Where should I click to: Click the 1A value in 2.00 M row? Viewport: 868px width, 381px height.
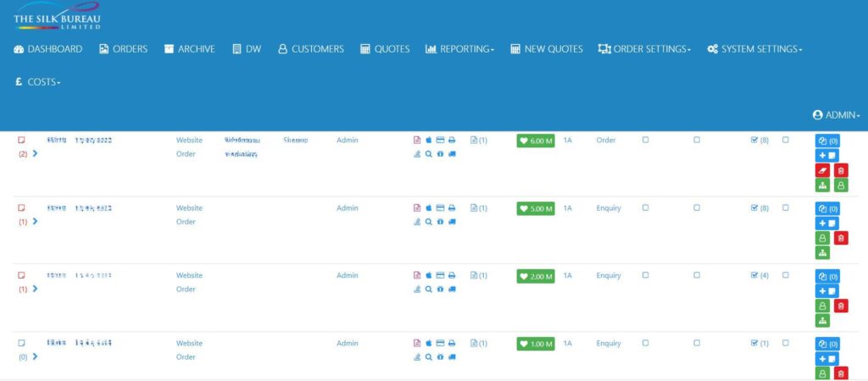(x=567, y=275)
